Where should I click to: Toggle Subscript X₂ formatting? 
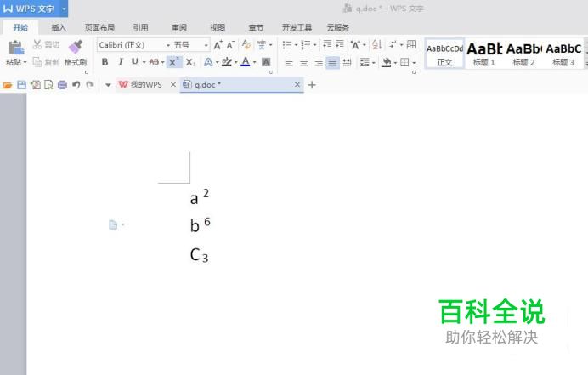click(191, 62)
